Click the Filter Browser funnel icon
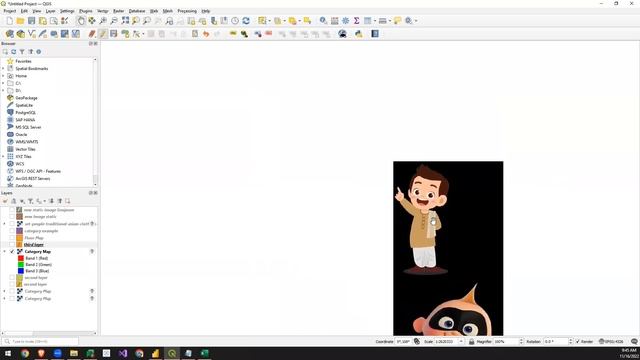Image resolution: width=640 pixels, height=360 pixels. [x=22, y=52]
